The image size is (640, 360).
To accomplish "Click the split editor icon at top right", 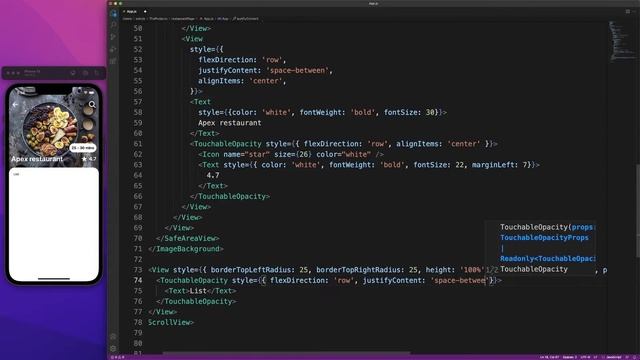I will pyautogui.click(x=628, y=12).
